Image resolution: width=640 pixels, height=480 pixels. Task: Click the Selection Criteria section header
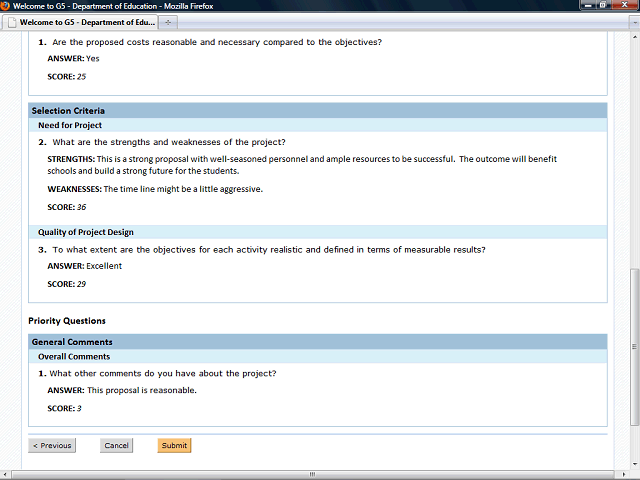(68, 110)
